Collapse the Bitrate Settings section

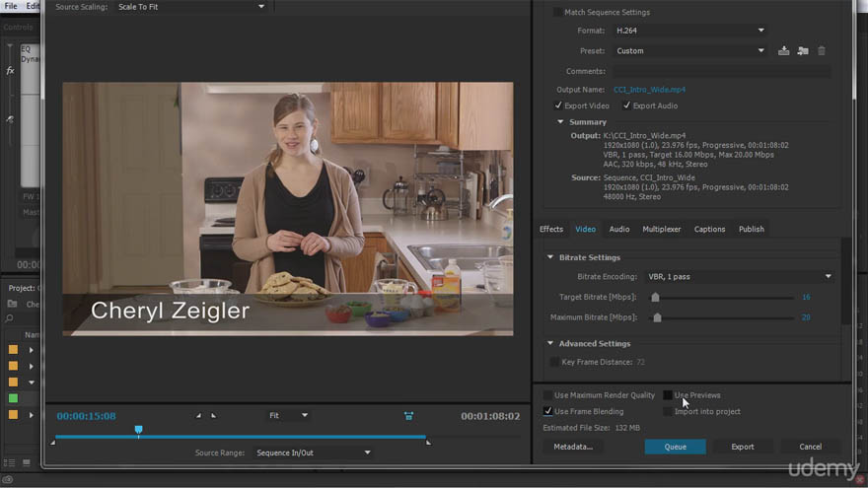tap(550, 257)
